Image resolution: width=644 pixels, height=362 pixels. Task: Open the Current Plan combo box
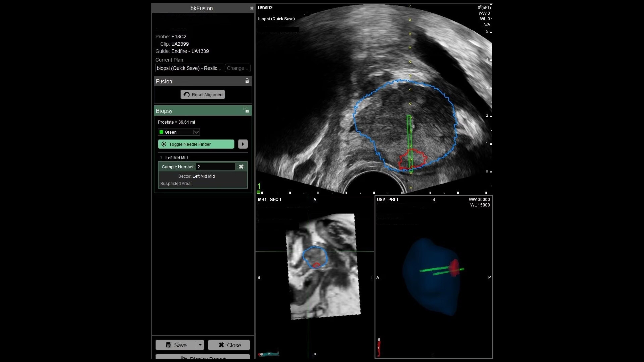(x=189, y=68)
